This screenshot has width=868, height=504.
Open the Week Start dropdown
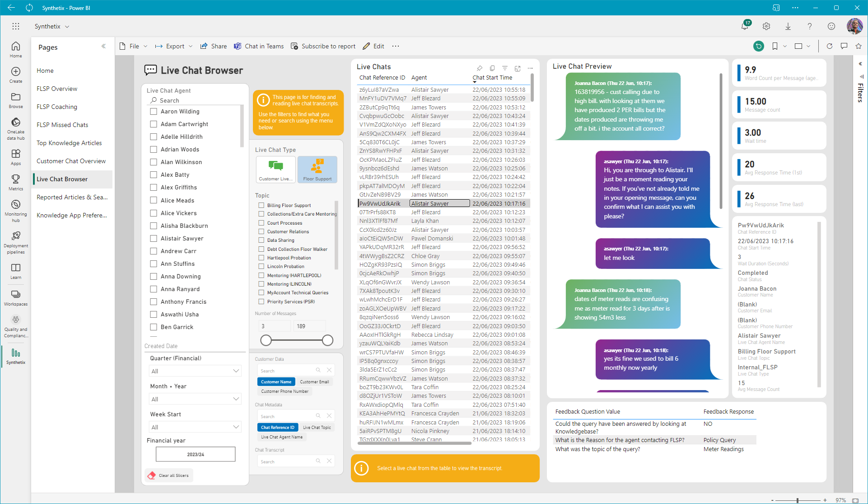pos(195,427)
